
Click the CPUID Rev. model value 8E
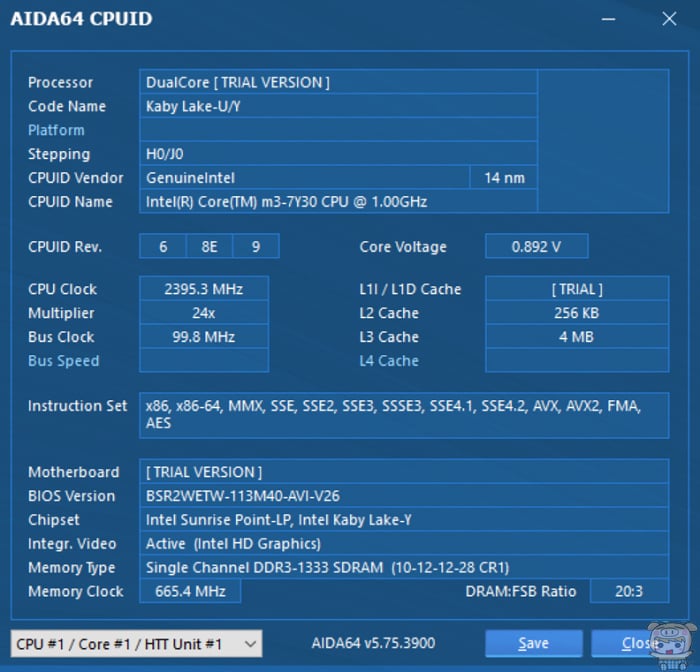click(209, 246)
